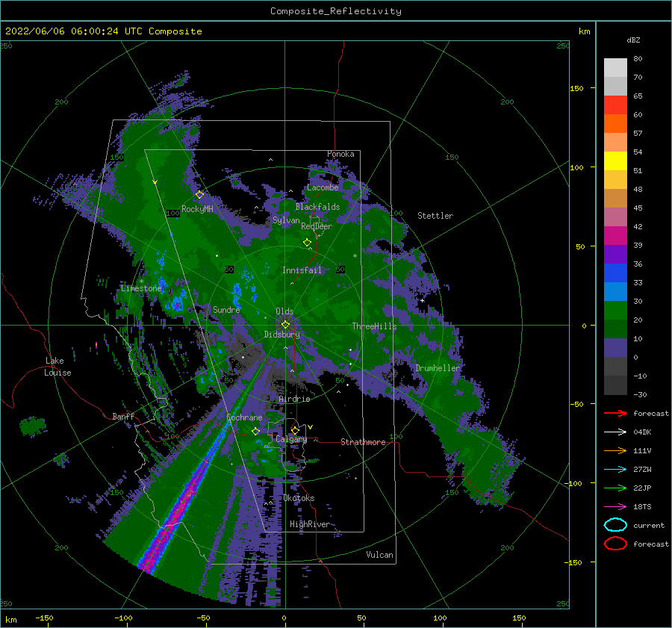
Task: Click the 80 dBZ legend value
Action: (x=638, y=59)
